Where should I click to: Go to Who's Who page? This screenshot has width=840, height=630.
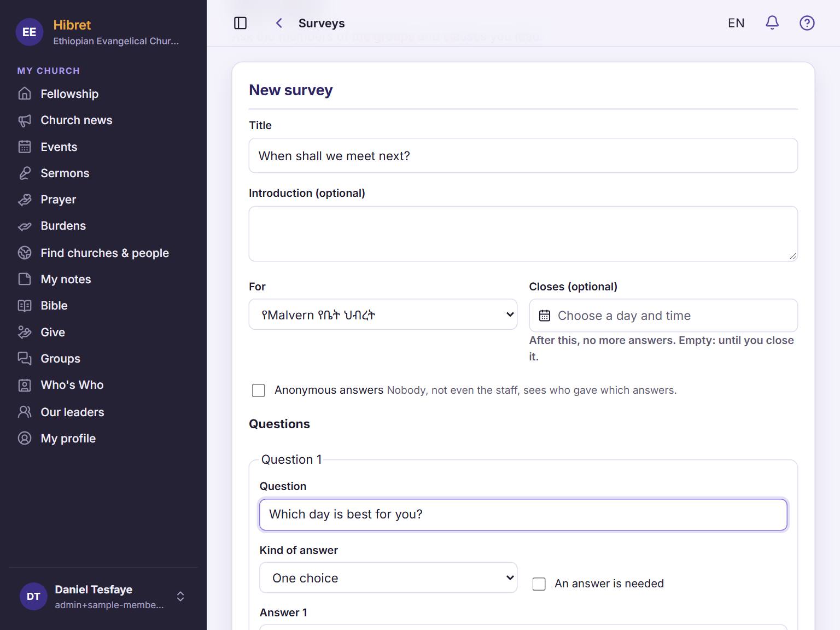pyautogui.click(x=72, y=385)
